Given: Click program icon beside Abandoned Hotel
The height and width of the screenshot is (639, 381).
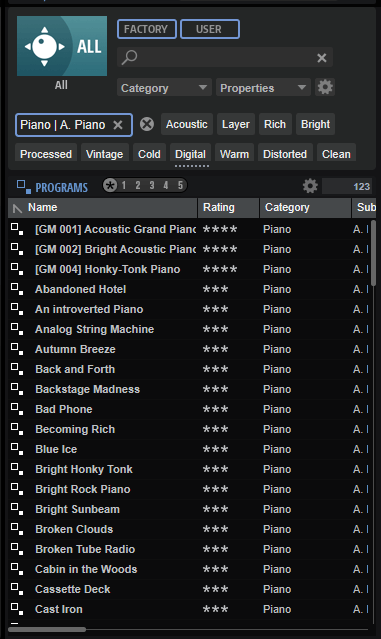Looking at the screenshot, I should (17, 289).
